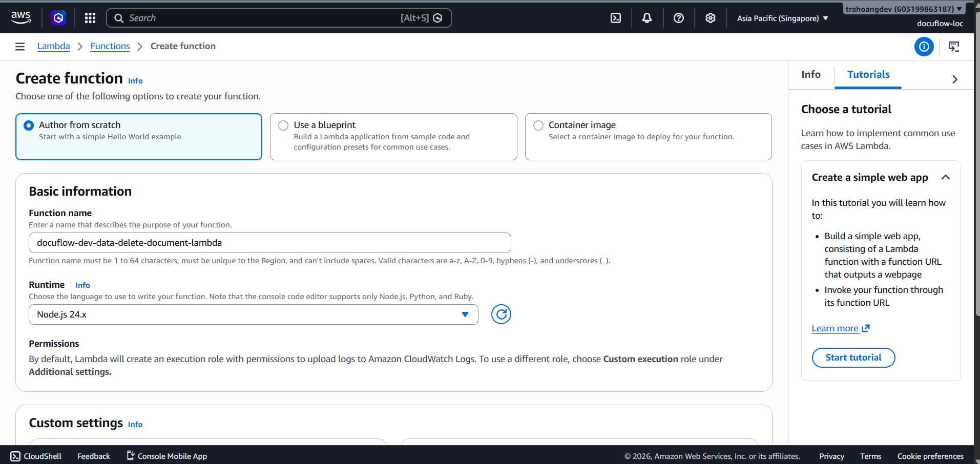The height and width of the screenshot is (464, 980).
Task: Open the settings gear menu
Action: pyautogui.click(x=710, y=18)
